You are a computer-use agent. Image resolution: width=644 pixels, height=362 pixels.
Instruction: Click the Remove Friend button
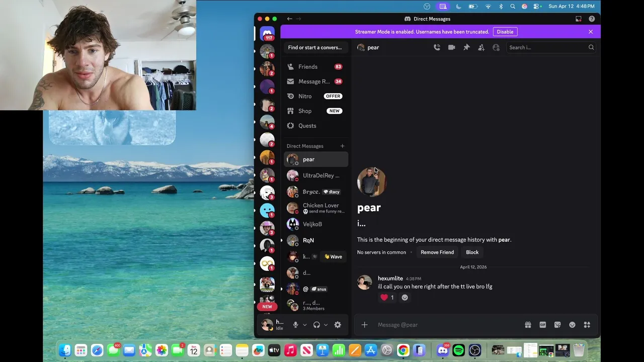[x=437, y=252]
